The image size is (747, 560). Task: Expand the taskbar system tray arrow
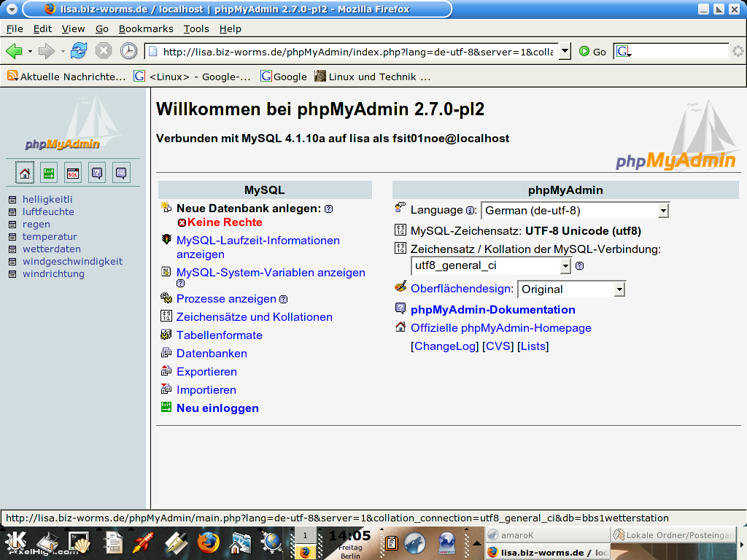pos(476,542)
